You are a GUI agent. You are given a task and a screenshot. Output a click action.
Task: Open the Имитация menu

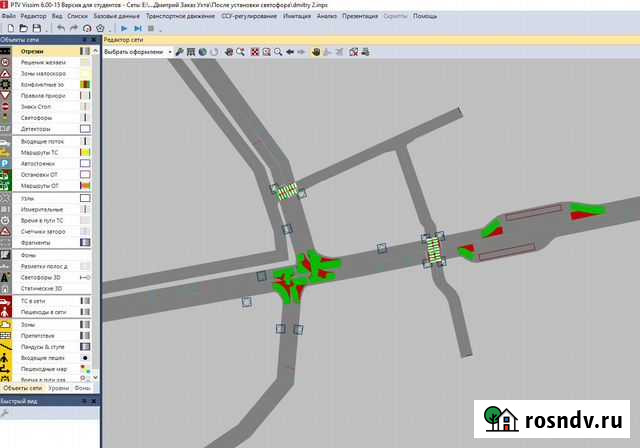click(x=298, y=17)
